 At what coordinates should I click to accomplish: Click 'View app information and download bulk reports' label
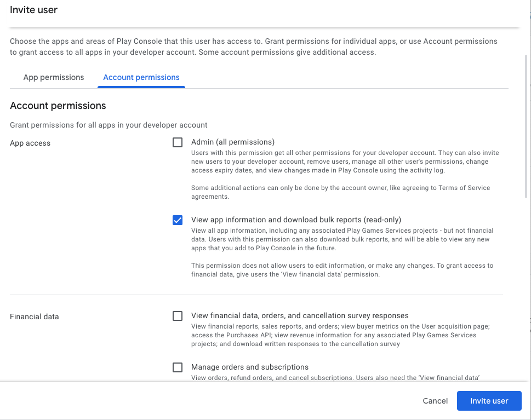coord(296,220)
